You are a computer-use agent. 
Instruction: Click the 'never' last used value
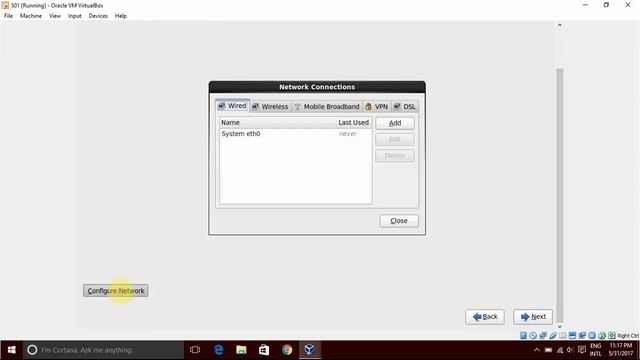348,133
